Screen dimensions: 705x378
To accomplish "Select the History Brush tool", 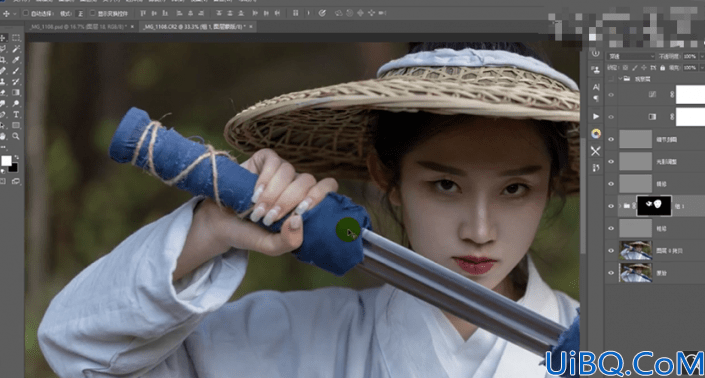I will pyautogui.click(x=16, y=81).
